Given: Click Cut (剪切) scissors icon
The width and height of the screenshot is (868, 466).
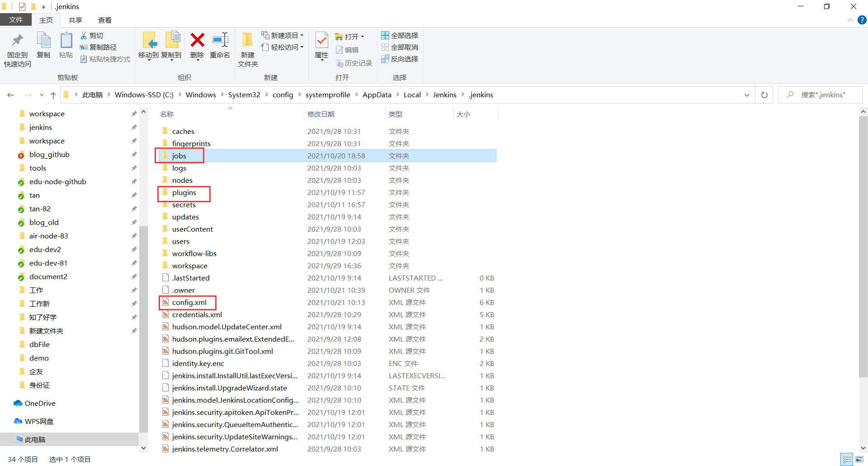Looking at the screenshot, I should click(84, 35).
